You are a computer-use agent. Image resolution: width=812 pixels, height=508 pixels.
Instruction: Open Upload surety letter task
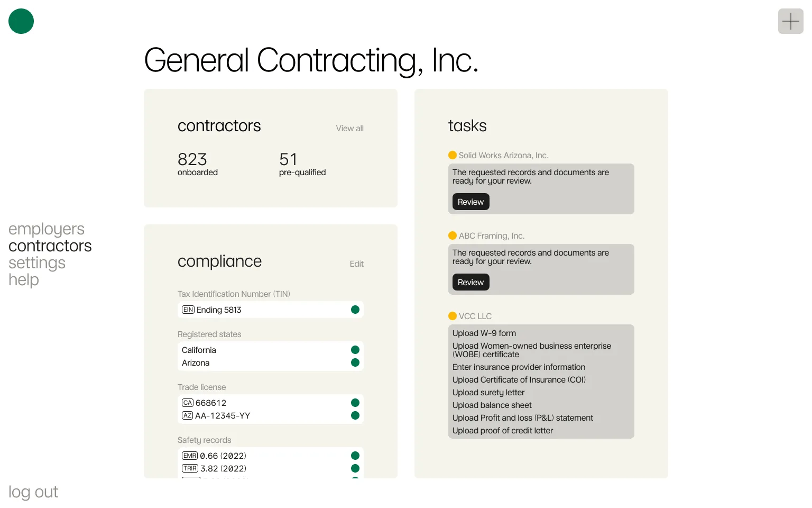pos(488,393)
